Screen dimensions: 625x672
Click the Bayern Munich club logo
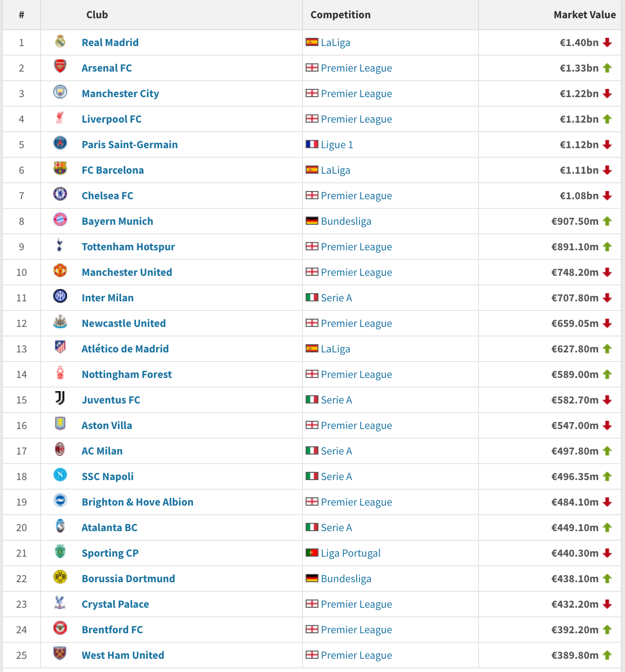point(60,220)
